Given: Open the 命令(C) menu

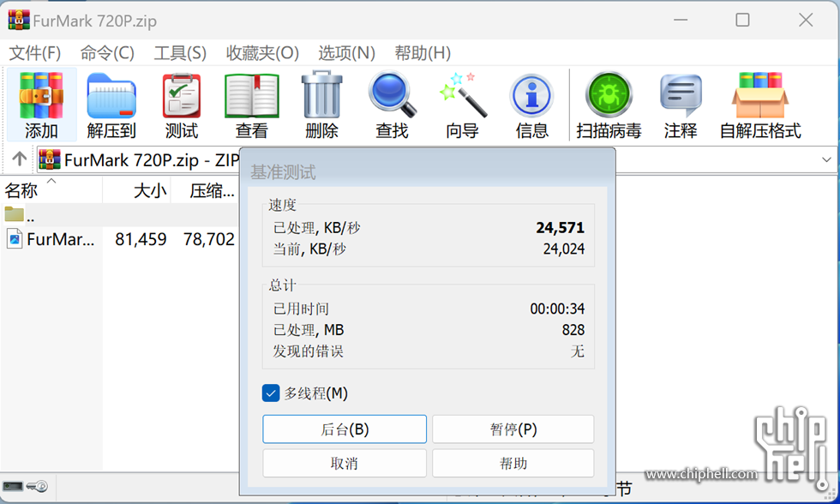Looking at the screenshot, I should point(107,53).
